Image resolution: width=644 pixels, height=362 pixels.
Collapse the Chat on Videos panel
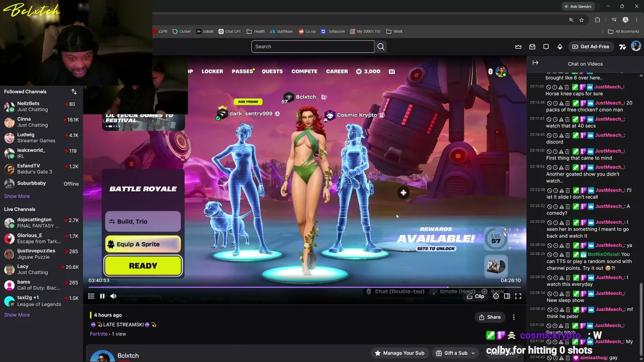(535, 63)
